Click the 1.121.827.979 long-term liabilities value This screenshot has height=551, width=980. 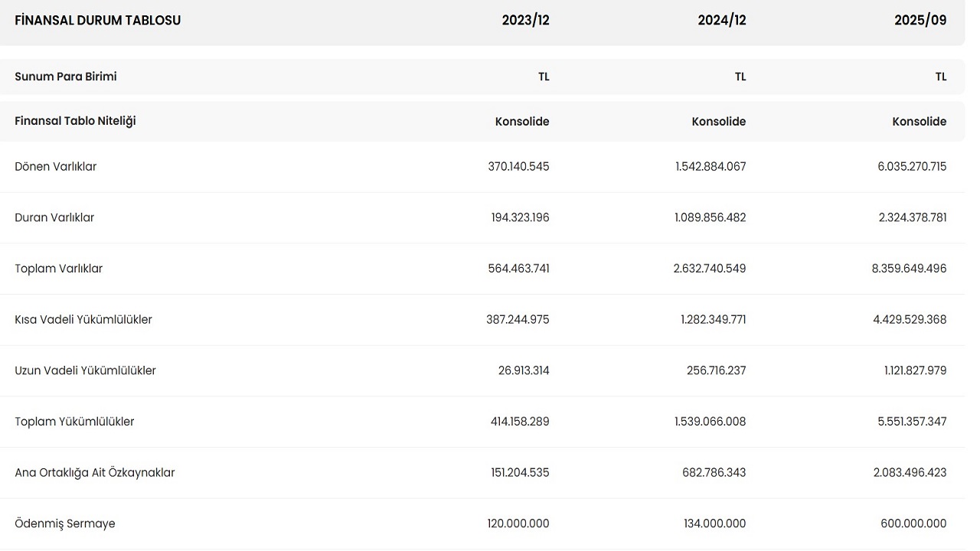(915, 371)
